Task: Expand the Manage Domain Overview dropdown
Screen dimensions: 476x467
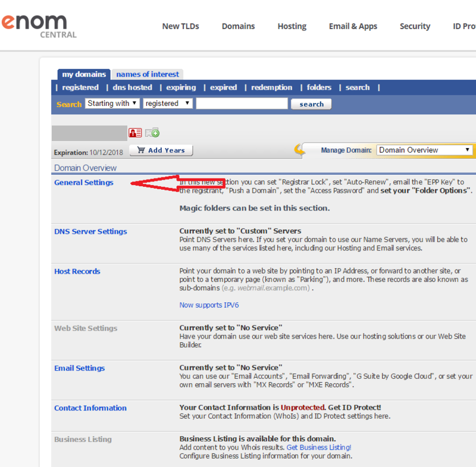Action: click(x=425, y=150)
